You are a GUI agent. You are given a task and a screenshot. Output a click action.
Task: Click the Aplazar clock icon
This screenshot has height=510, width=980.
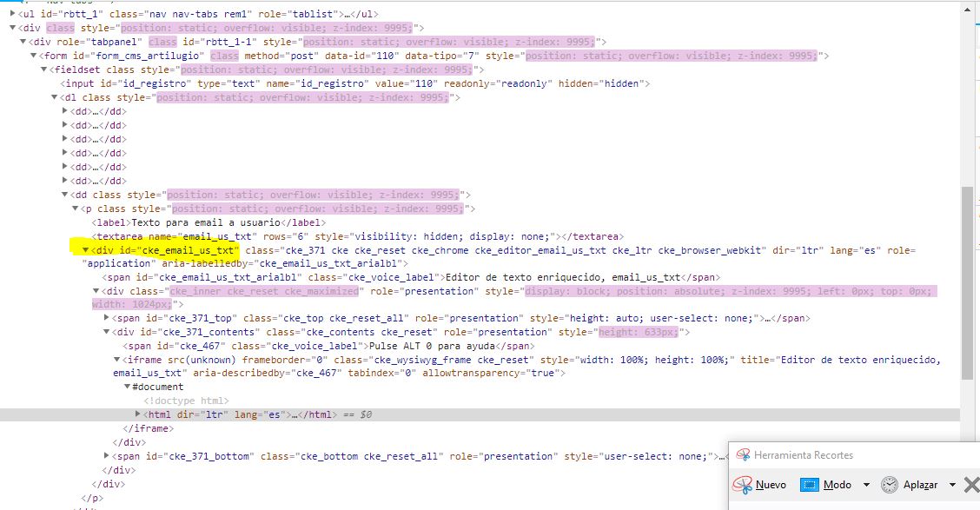pyautogui.click(x=889, y=485)
